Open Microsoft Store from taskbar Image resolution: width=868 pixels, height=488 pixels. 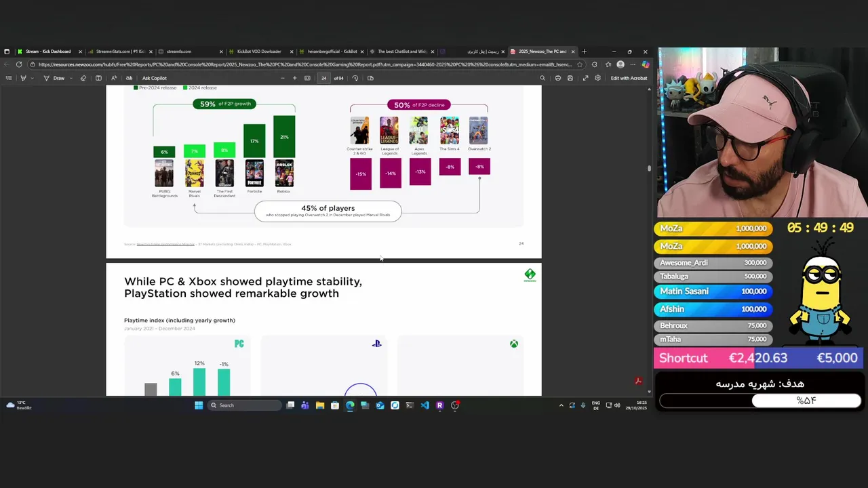click(x=335, y=405)
